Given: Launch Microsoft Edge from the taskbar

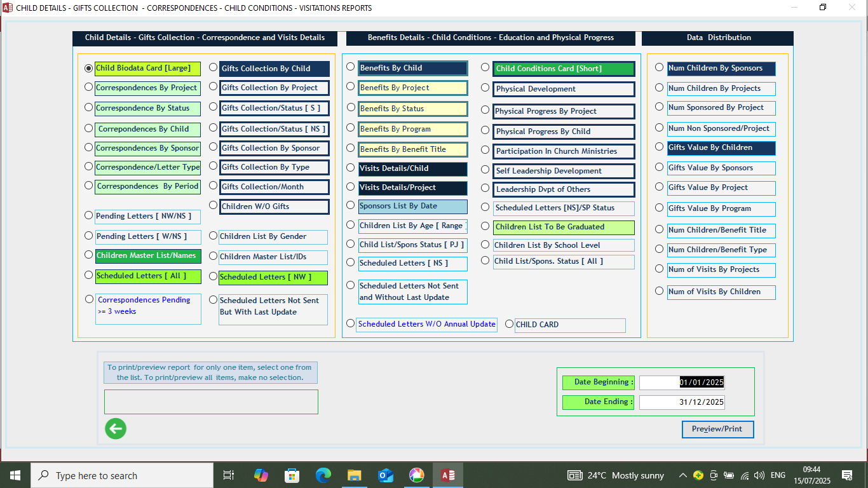Looking at the screenshot, I should (x=323, y=475).
